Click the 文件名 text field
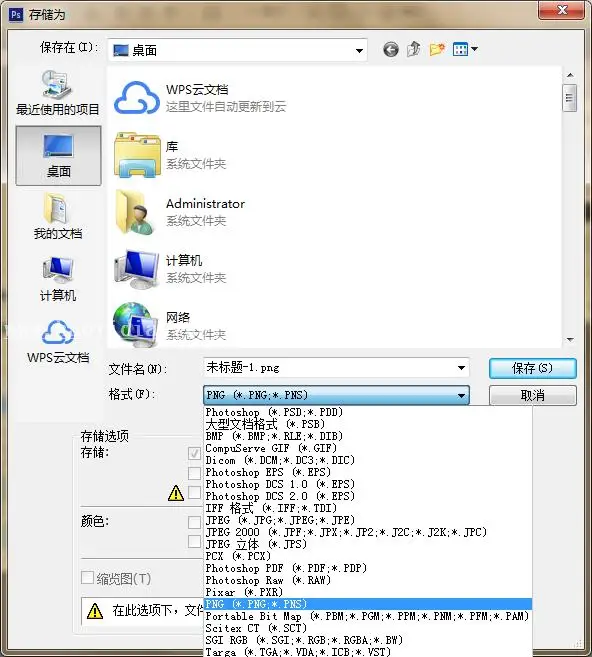Image resolution: width=592 pixels, height=657 pixels. click(x=336, y=368)
